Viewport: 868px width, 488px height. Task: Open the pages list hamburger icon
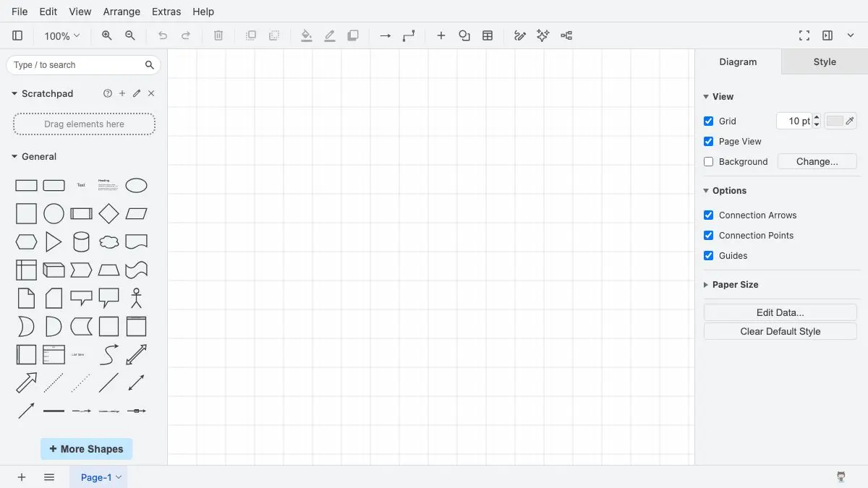[49, 477]
